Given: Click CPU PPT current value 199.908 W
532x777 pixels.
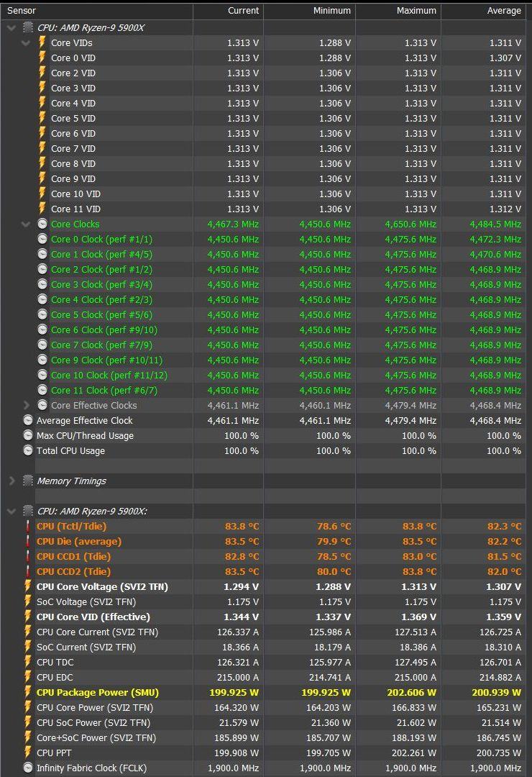Looking at the screenshot, I should click(x=237, y=753).
